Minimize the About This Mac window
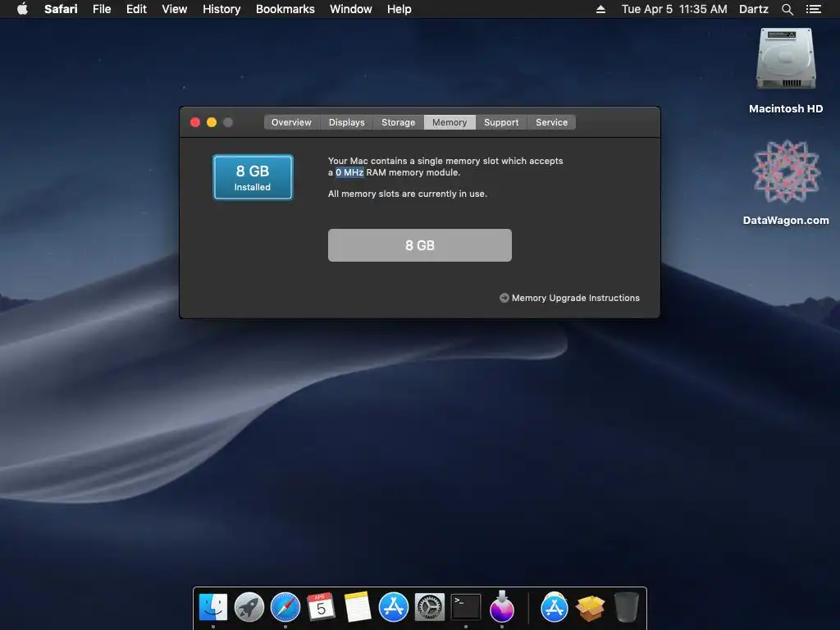 click(212, 122)
